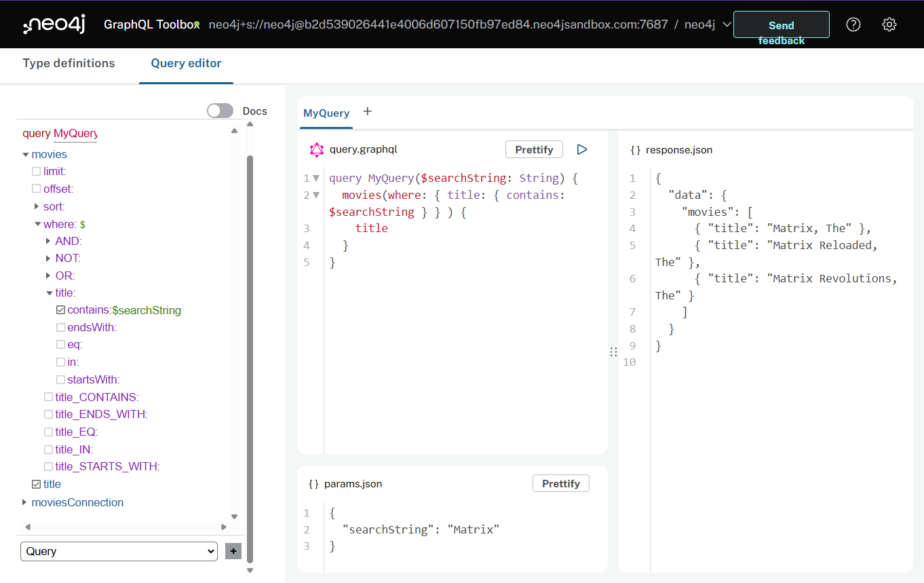The height and width of the screenshot is (583, 924).
Task: Expand the sort argument
Action: point(37,206)
